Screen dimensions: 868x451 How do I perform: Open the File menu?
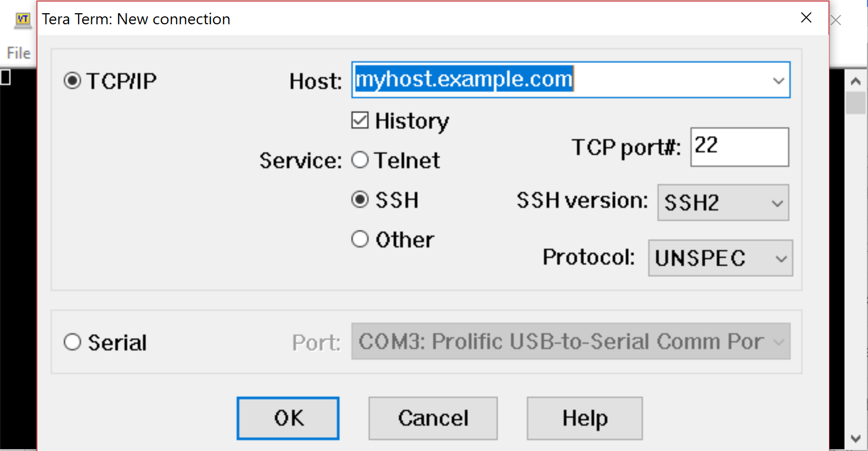tap(18, 53)
